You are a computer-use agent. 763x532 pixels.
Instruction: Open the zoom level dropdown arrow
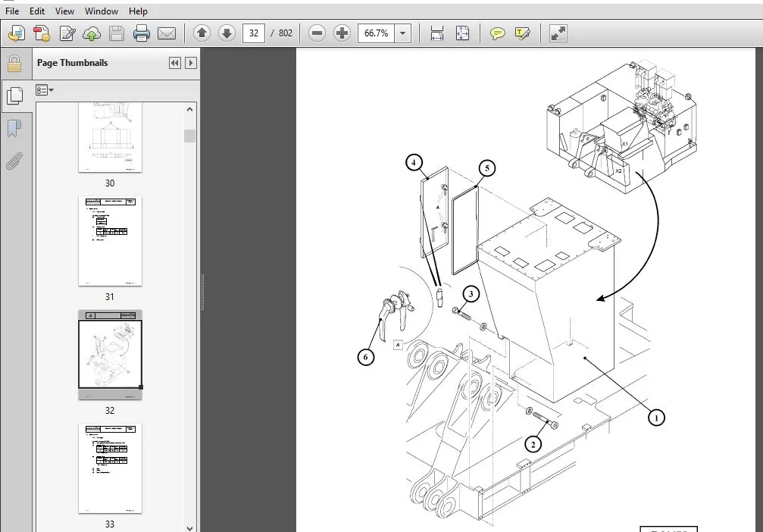[403, 33]
